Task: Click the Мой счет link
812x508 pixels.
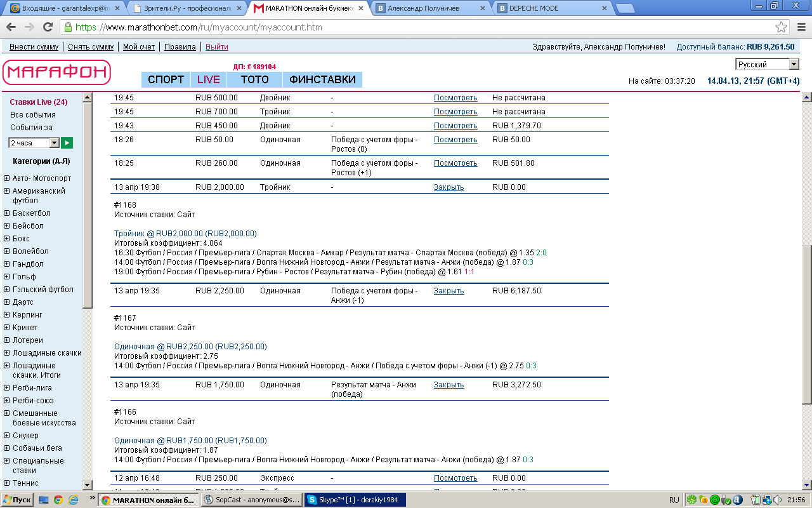Action: [139, 47]
